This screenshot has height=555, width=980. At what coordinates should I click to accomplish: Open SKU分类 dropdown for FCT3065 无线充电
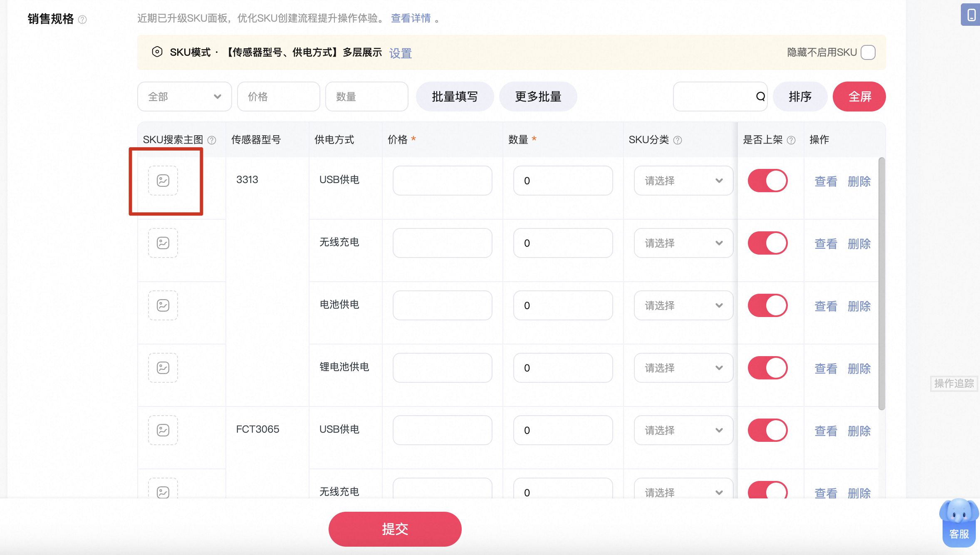[683, 489]
